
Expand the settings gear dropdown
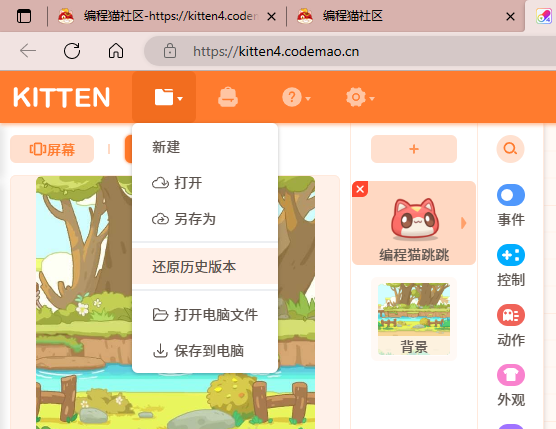point(360,97)
